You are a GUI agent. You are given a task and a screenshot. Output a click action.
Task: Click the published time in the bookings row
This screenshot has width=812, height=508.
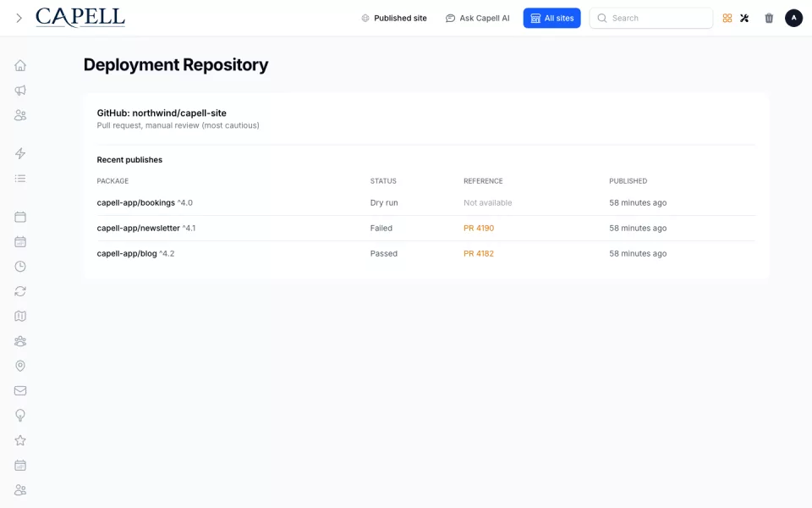coord(638,202)
